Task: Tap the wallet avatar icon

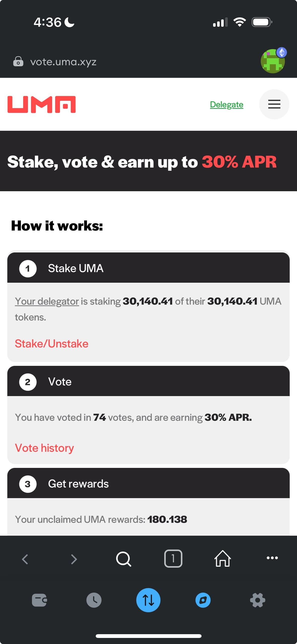Action: (x=273, y=61)
